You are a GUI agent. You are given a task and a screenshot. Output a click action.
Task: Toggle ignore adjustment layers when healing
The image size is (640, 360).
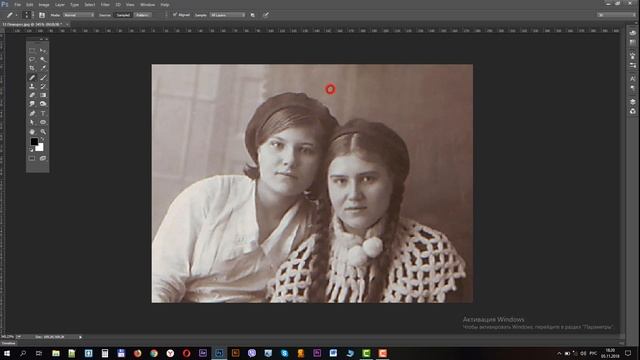253,15
